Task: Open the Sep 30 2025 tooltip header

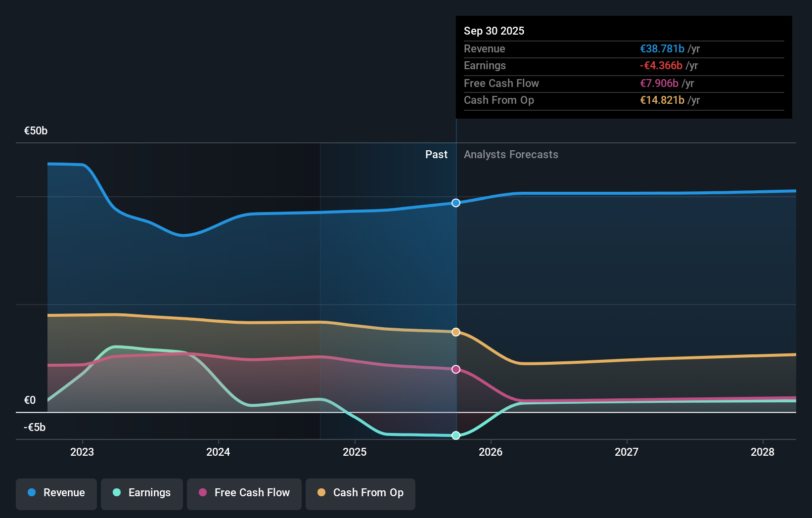Action: point(494,31)
